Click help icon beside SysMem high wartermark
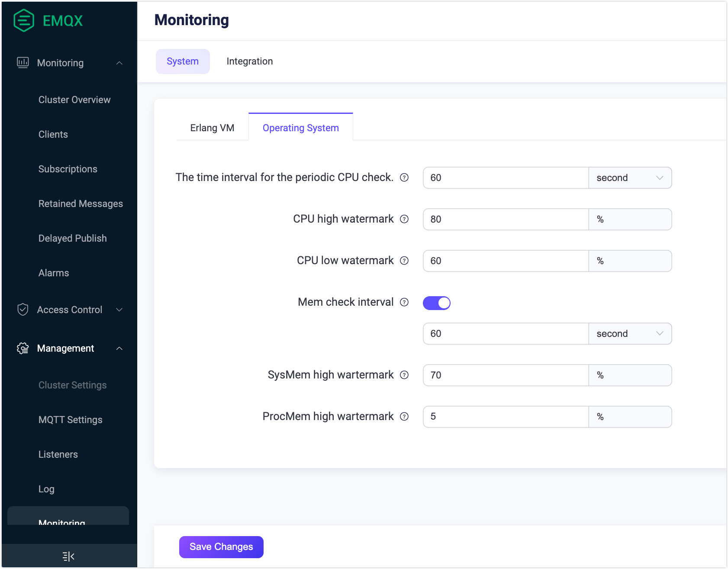This screenshot has height=569, width=728. coord(404,375)
